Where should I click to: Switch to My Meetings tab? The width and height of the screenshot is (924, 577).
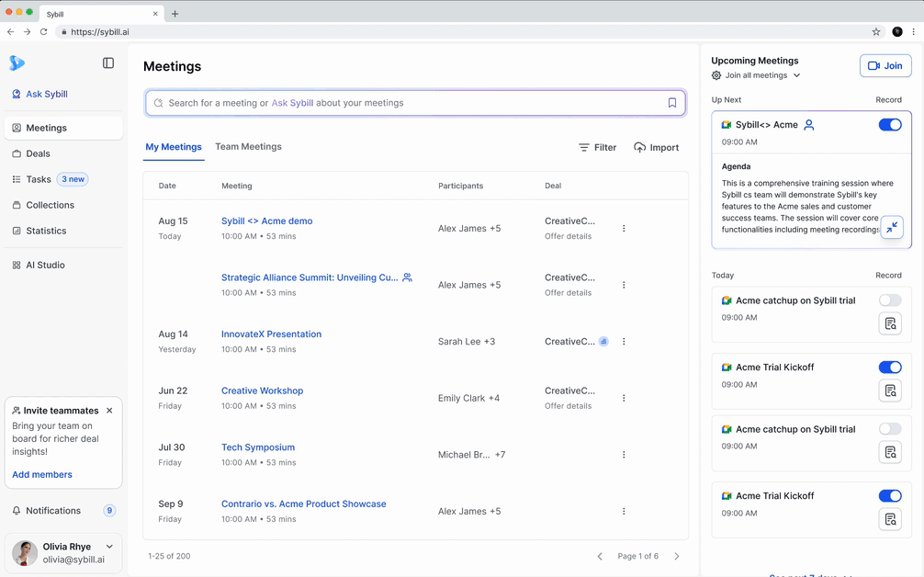point(174,147)
